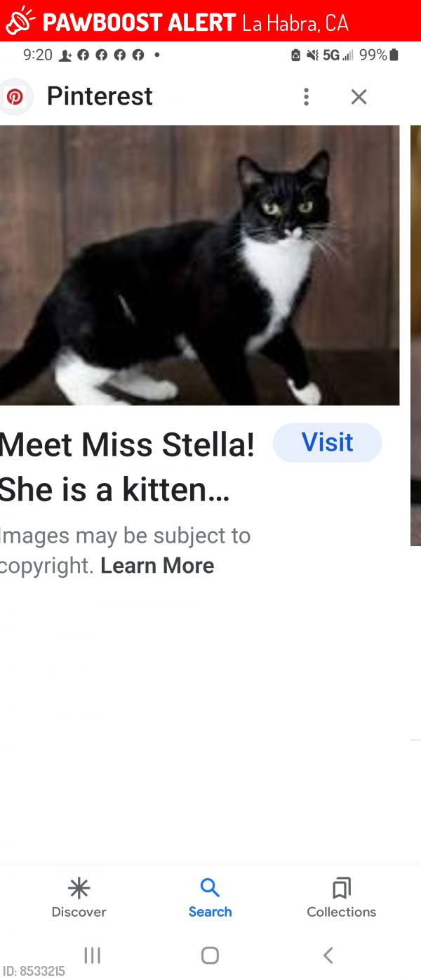
Task: Tap the Visit button
Action: [x=327, y=442]
